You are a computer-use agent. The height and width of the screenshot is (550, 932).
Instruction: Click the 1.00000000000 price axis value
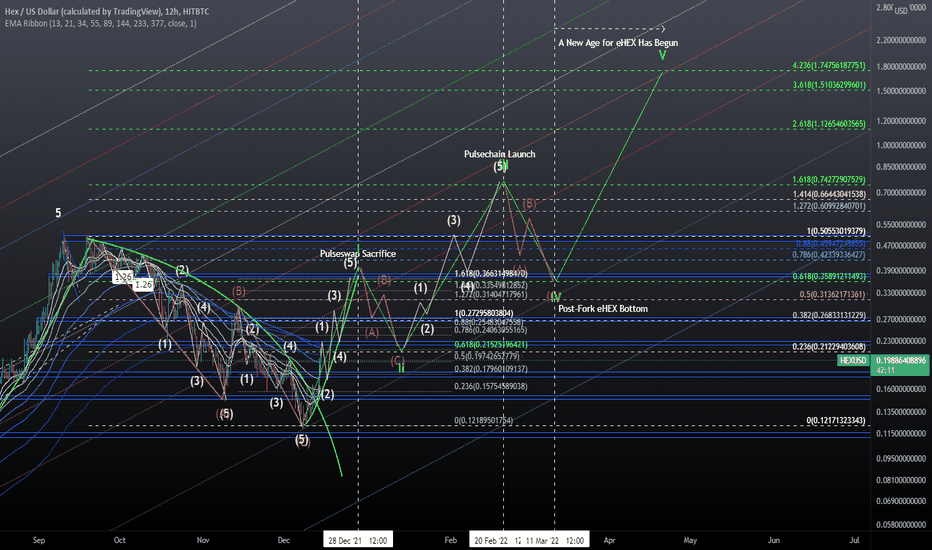(x=901, y=145)
